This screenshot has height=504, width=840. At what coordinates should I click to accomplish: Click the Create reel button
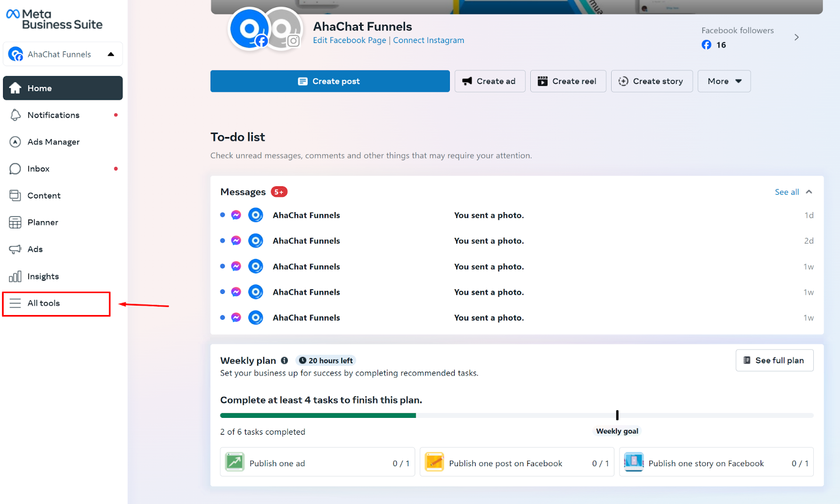click(x=568, y=81)
